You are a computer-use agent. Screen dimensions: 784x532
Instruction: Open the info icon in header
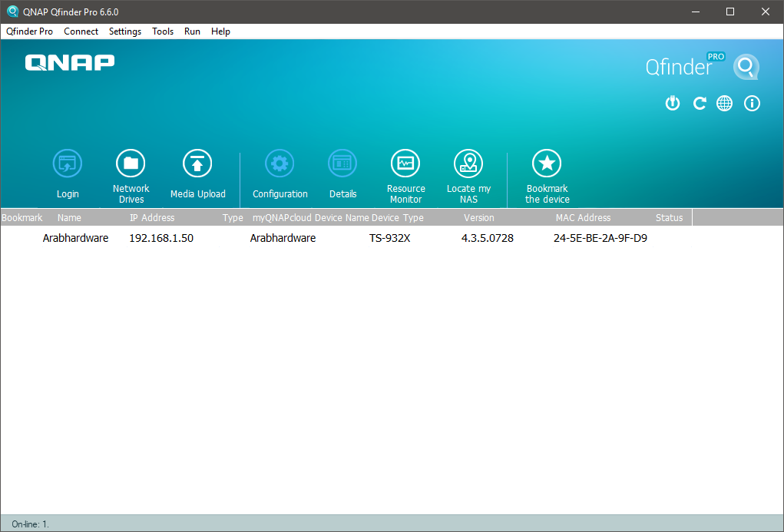[752, 104]
